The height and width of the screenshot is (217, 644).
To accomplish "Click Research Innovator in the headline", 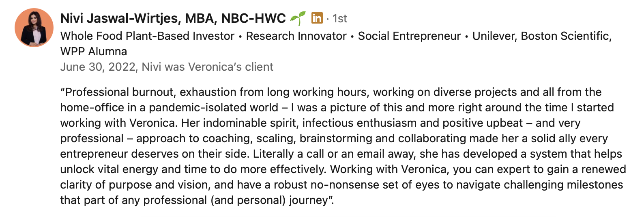I will (x=296, y=36).
